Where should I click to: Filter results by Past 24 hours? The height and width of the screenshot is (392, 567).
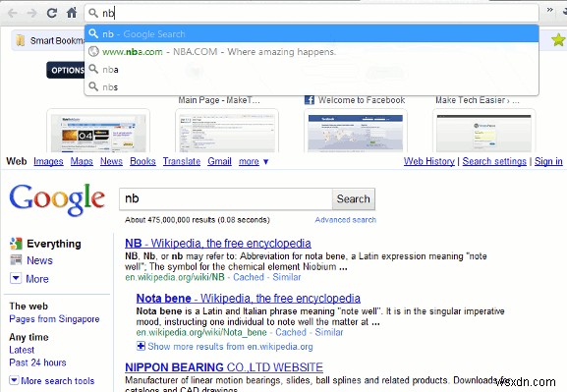pyautogui.click(x=37, y=363)
